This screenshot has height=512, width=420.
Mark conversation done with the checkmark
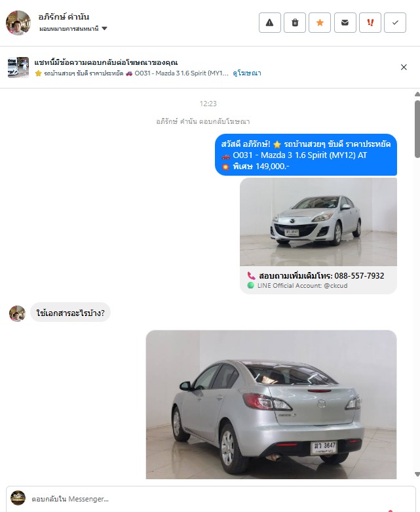395,22
